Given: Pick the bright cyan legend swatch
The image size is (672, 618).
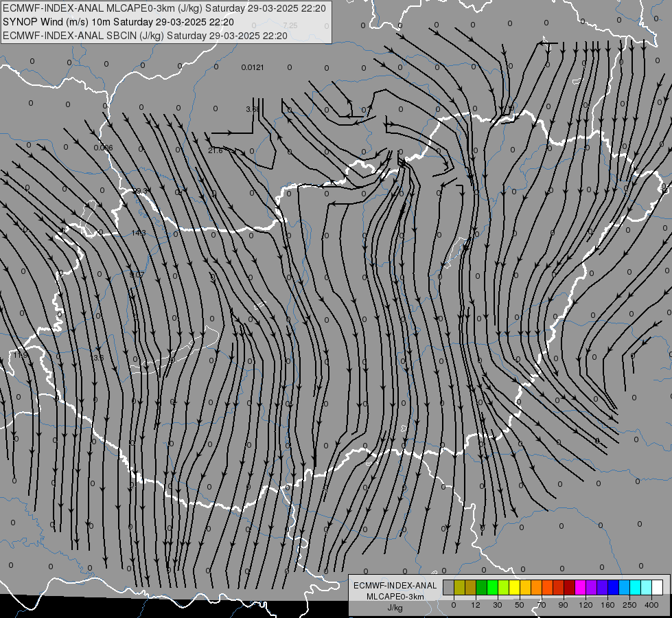Looking at the screenshot, I should click(635, 588).
